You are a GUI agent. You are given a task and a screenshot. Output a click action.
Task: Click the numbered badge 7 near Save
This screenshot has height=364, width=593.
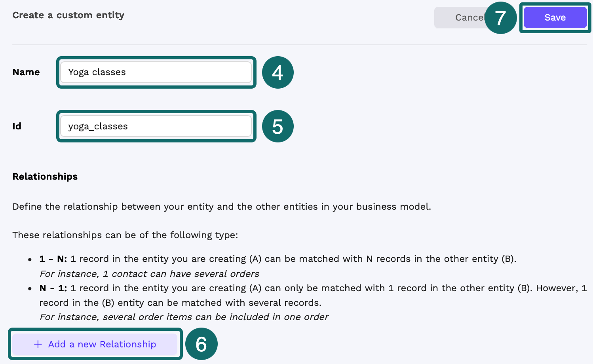[x=500, y=17]
